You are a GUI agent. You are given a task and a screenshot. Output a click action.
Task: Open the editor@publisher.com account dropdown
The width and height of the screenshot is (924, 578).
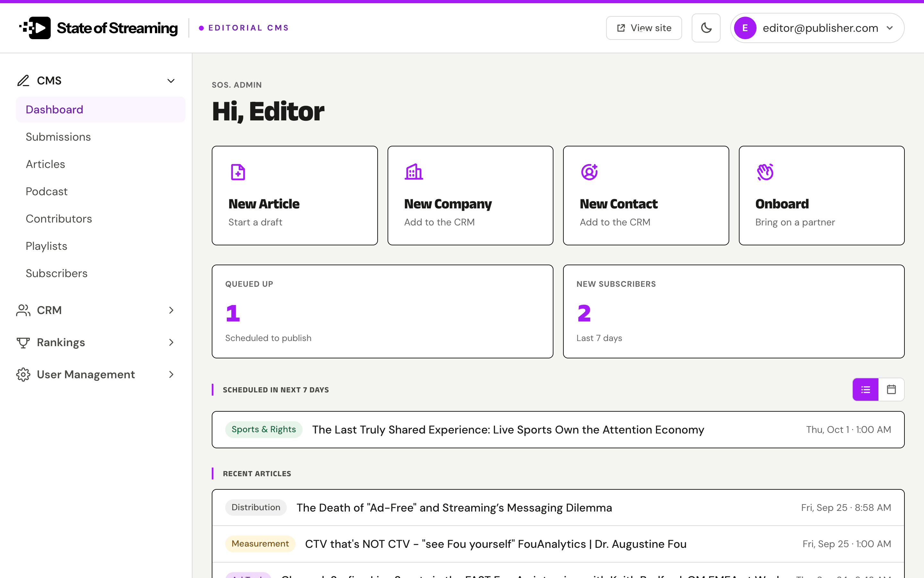pyautogui.click(x=817, y=28)
